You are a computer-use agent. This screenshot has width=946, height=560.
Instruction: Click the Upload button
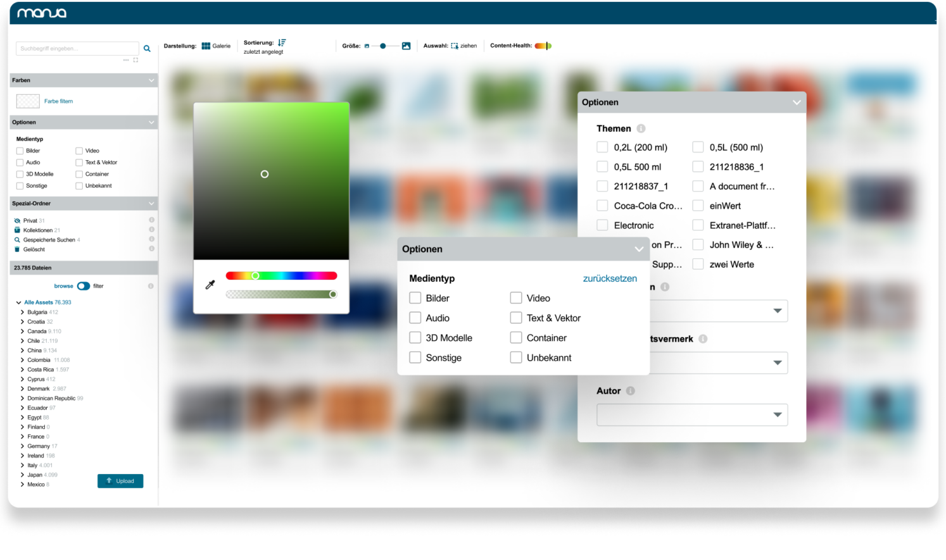(120, 481)
